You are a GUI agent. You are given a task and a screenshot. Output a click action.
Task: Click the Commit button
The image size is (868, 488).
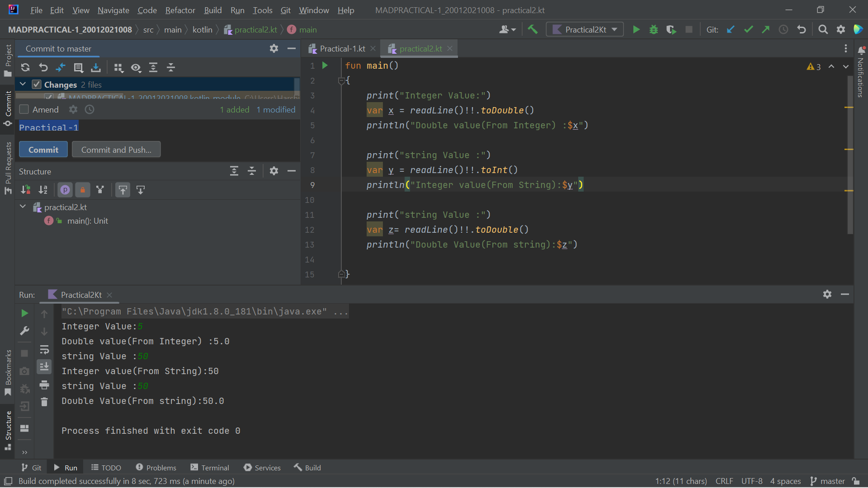point(43,150)
